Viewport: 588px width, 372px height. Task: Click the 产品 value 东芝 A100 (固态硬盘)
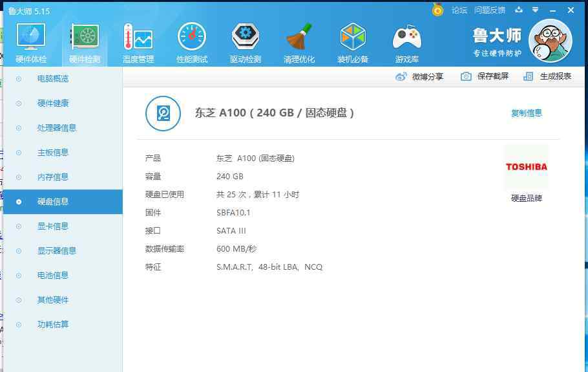255,159
